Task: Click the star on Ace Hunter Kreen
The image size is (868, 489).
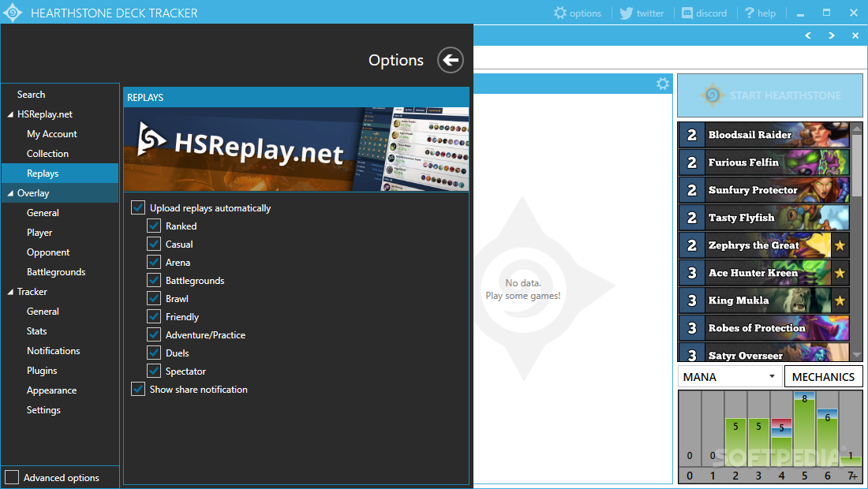Action: [840, 273]
